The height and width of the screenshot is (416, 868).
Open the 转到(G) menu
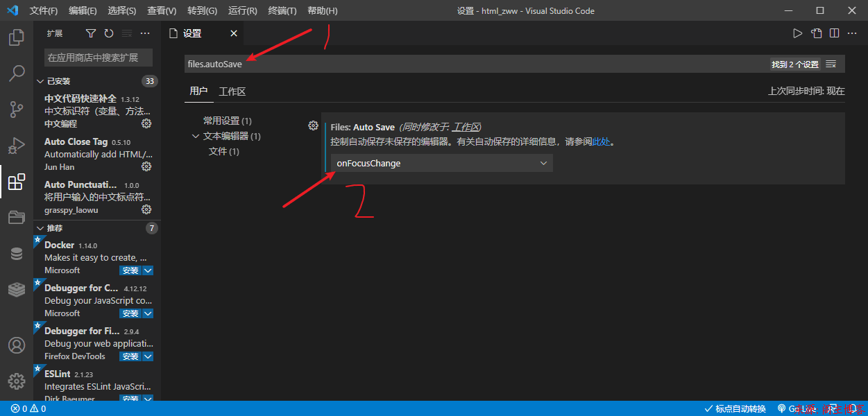[202, 10]
